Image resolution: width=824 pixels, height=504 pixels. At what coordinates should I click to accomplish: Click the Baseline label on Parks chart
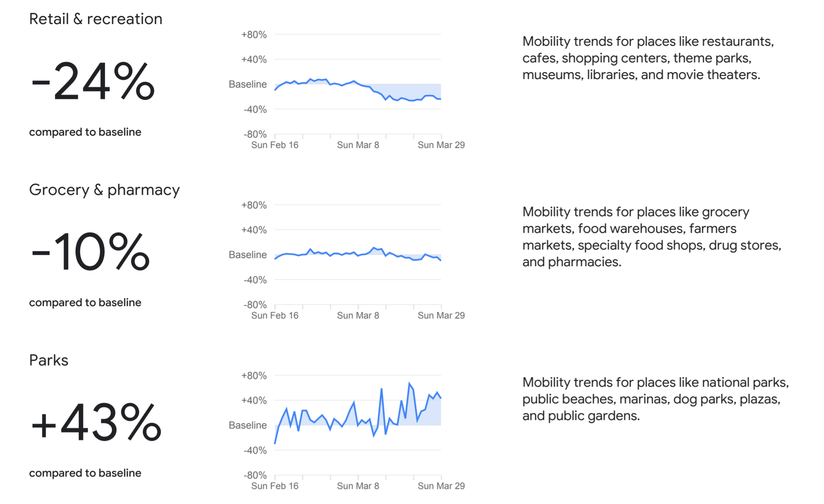248,425
